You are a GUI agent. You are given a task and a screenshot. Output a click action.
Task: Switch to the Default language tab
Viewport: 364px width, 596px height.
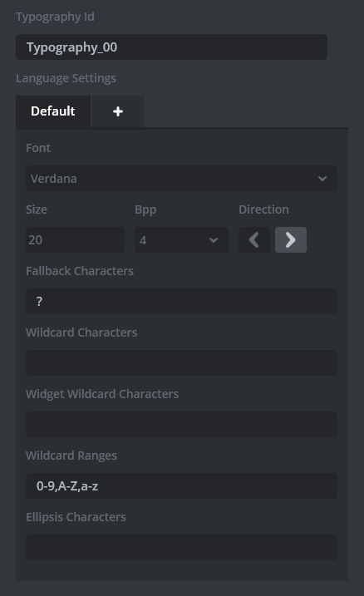tap(53, 111)
